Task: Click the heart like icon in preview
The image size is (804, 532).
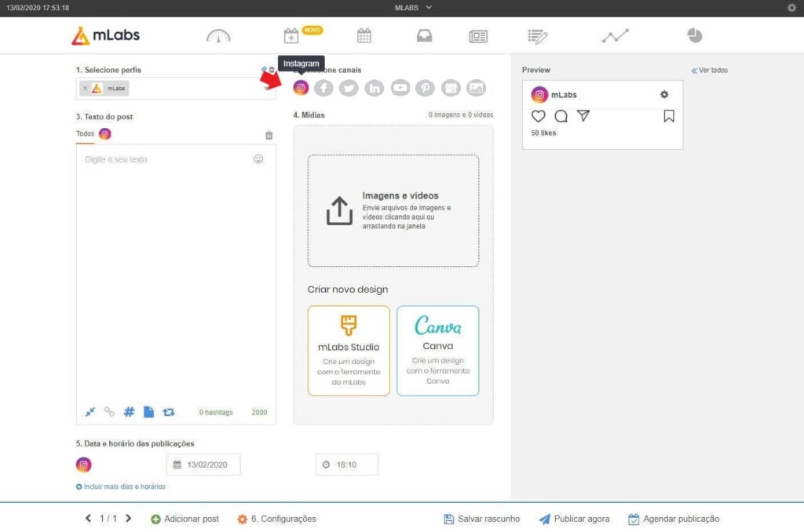Action: point(538,116)
